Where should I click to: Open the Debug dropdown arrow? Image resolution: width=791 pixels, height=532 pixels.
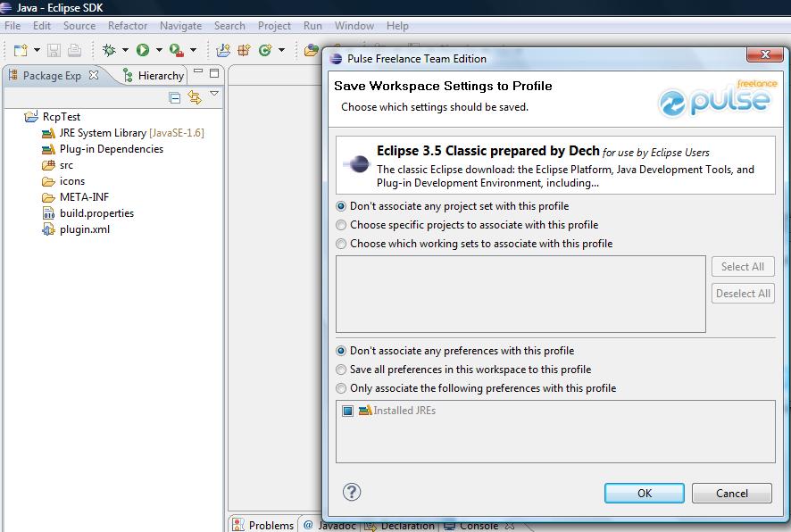[125, 50]
